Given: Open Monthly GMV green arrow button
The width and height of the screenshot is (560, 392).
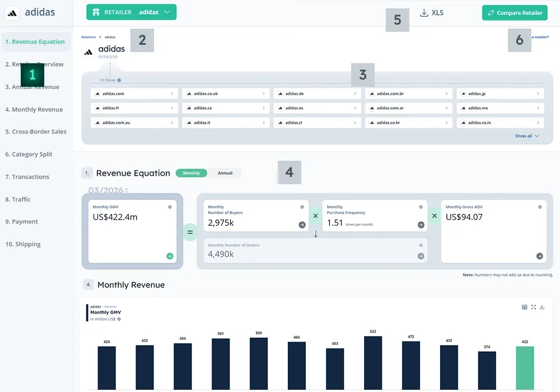Looking at the screenshot, I should coord(170,256).
